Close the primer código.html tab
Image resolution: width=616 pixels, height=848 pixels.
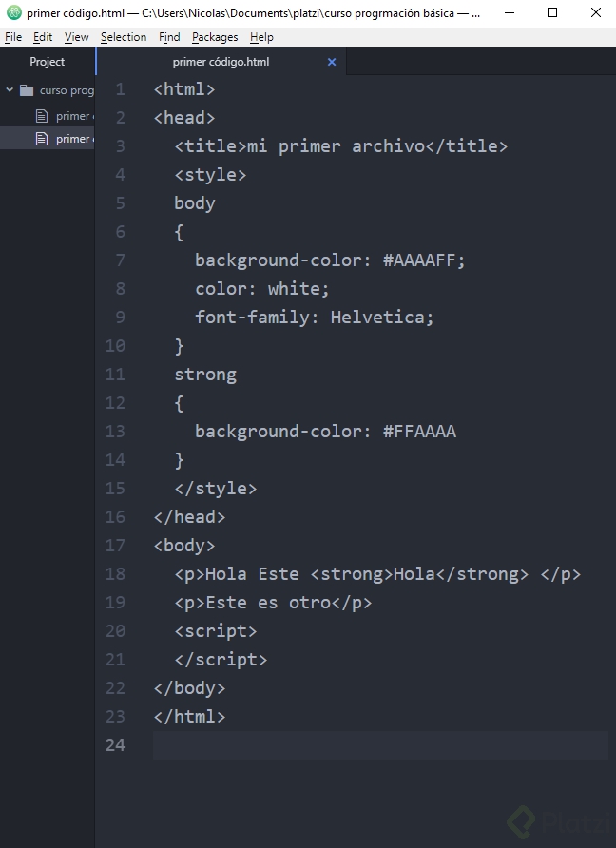332,62
